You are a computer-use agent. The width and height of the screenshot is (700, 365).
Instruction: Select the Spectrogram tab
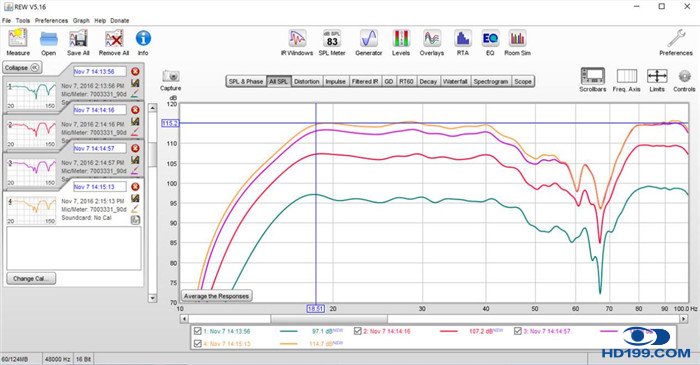coord(490,81)
